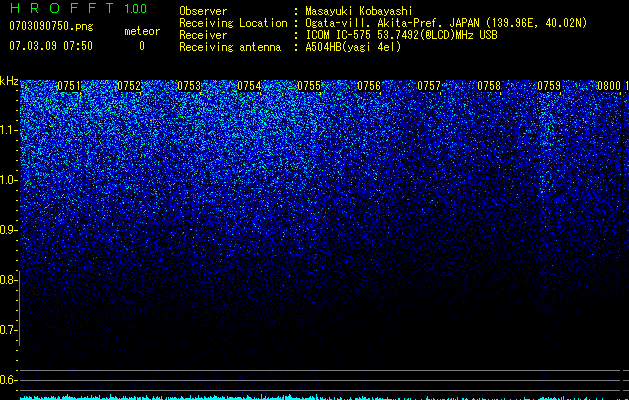The width and height of the screenshot is (629, 400).
Task: Select observer name Masayuki Kobayashi
Action: (x=359, y=11)
